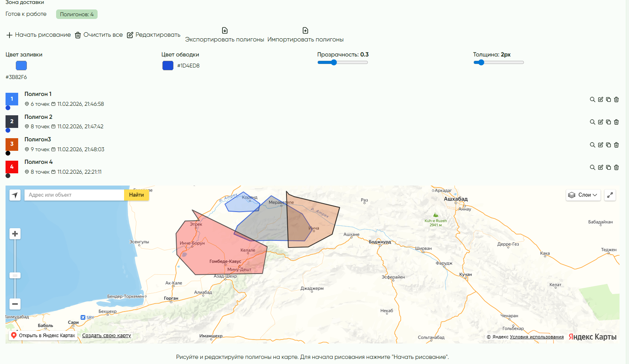This screenshot has width=629, height=364.
Task: Click Экспортировать полигоны
Action: tap(224, 36)
